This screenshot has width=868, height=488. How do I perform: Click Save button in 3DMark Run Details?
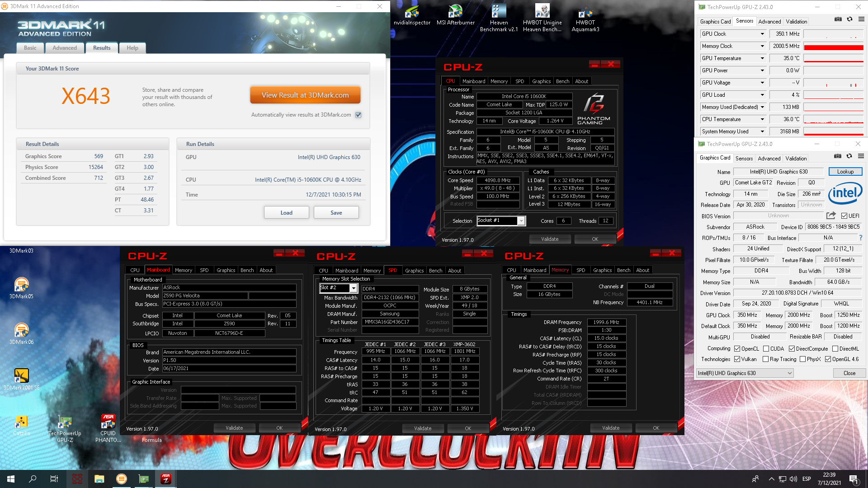336,213
